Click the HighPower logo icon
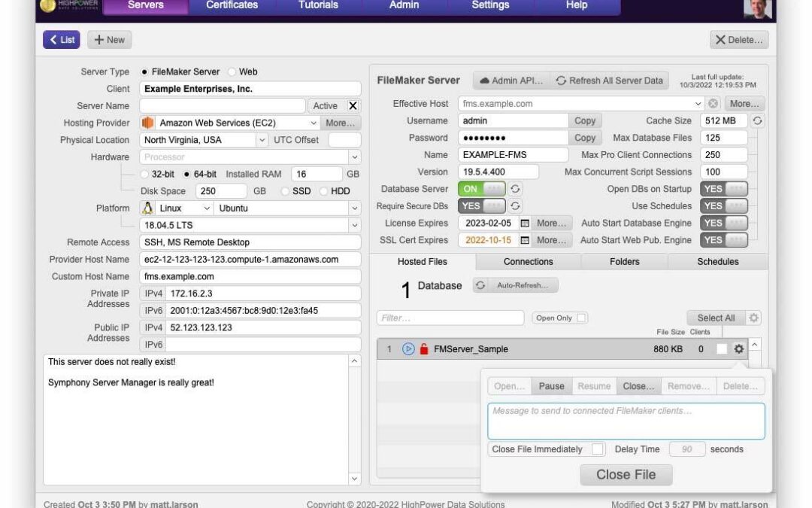Viewport: 812px width, 508px height. 47,5
